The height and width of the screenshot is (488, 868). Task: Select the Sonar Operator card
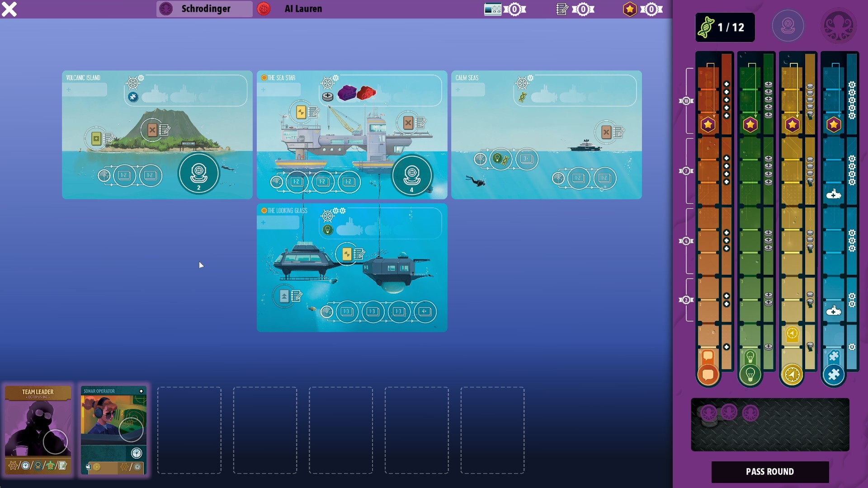113,430
